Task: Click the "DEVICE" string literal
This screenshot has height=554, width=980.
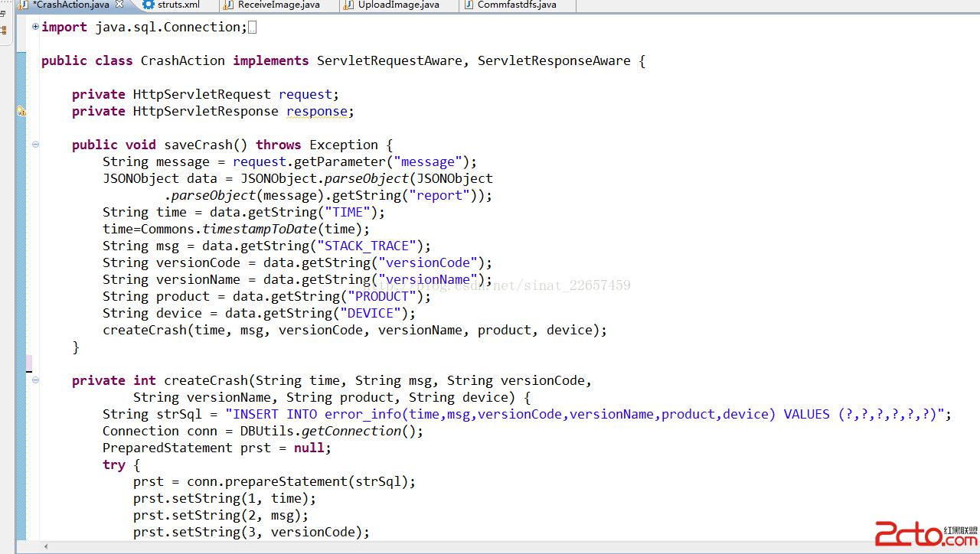Action: click(x=371, y=313)
